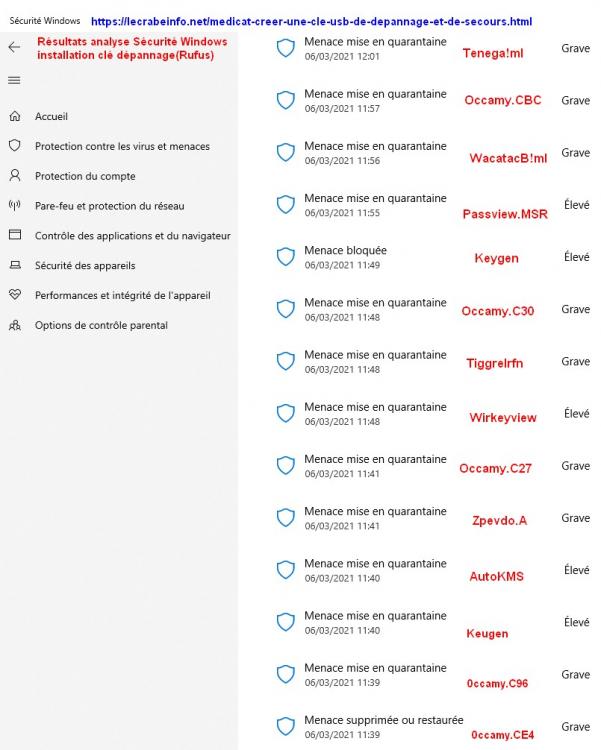Viewport: 601px width, 750px height.
Task: Click the app and browser control icon
Action: click(14, 236)
